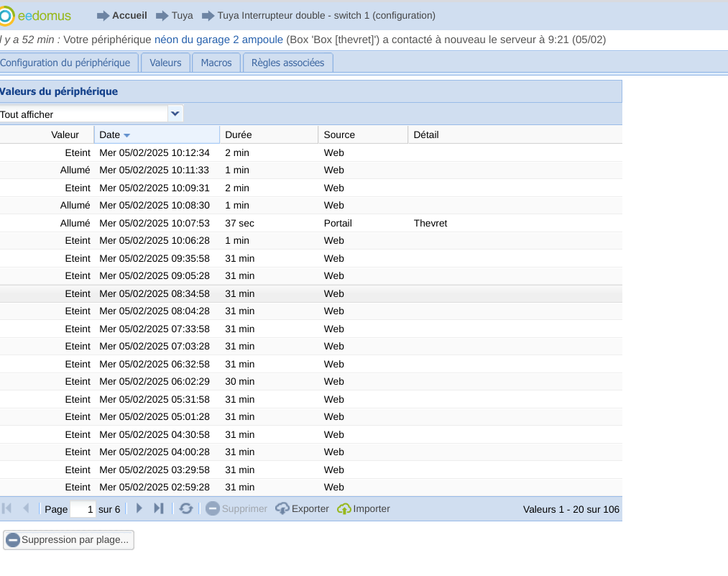Select row dated 05/02/2025 06:32:58
The image size is (728, 576).
(x=311, y=364)
